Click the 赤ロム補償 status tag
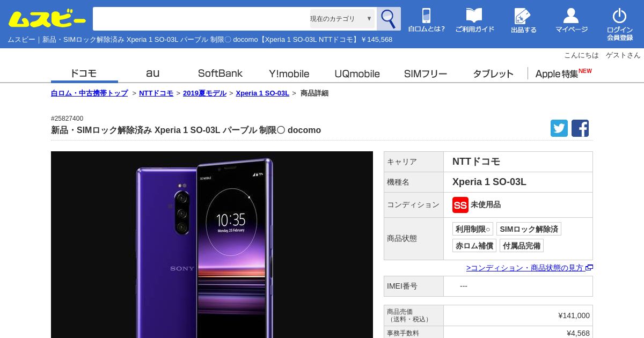644x338 pixels. (474, 246)
